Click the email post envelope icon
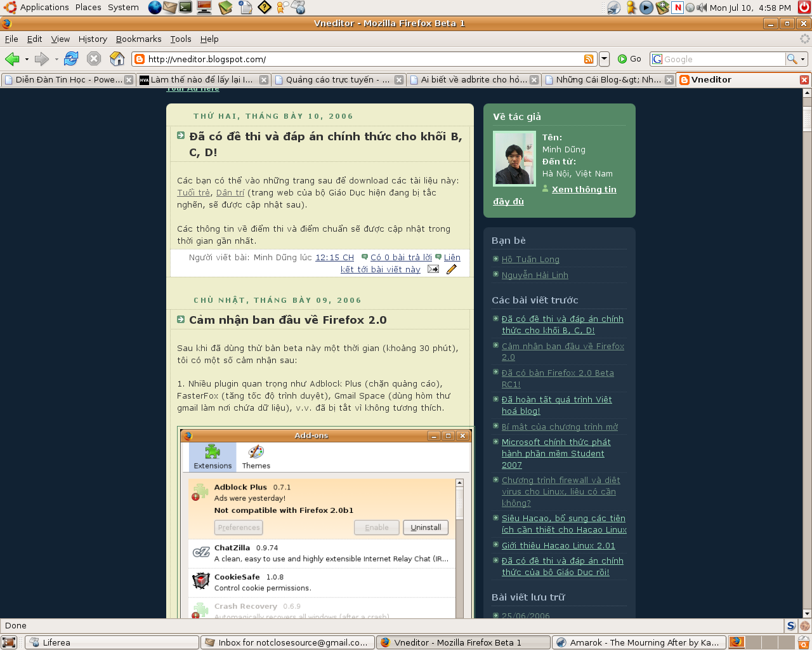The width and height of the screenshot is (812, 650). pos(433,269)
